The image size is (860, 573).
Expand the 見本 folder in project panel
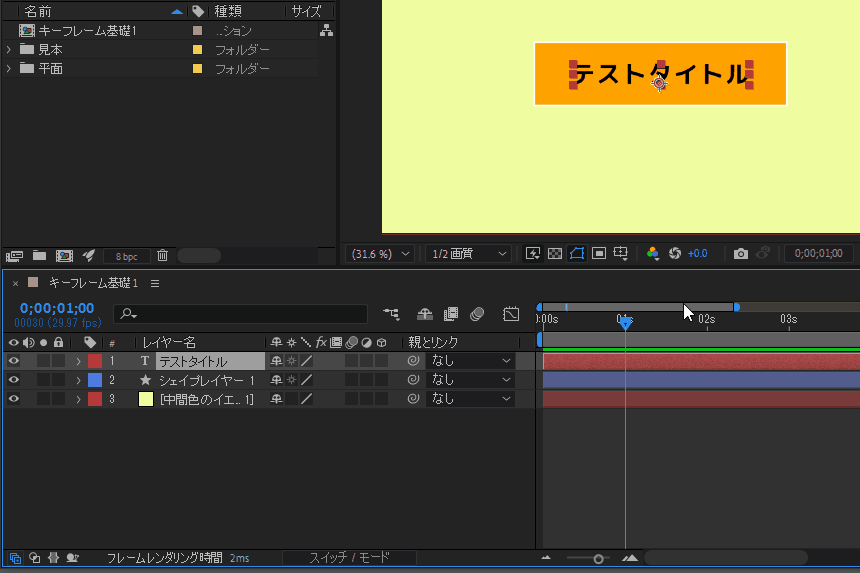click(x=9, y=49)
